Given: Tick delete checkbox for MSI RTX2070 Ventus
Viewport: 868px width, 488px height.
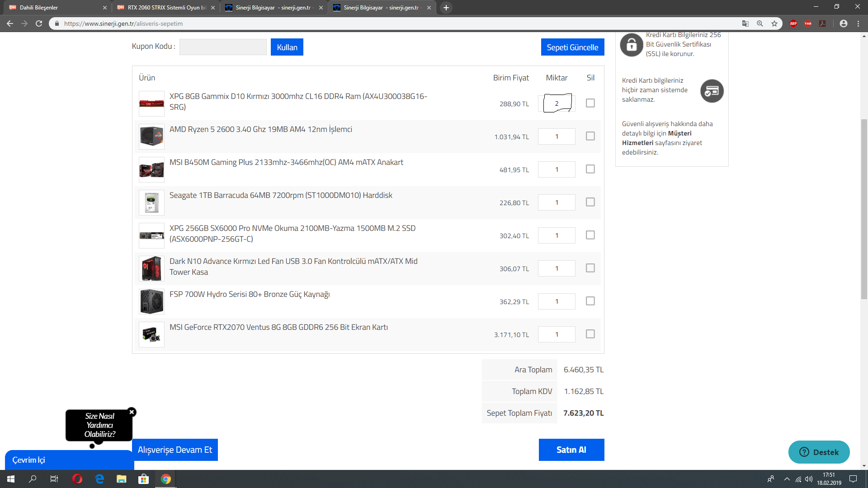Looking at the screenshot, I should 590,334.
